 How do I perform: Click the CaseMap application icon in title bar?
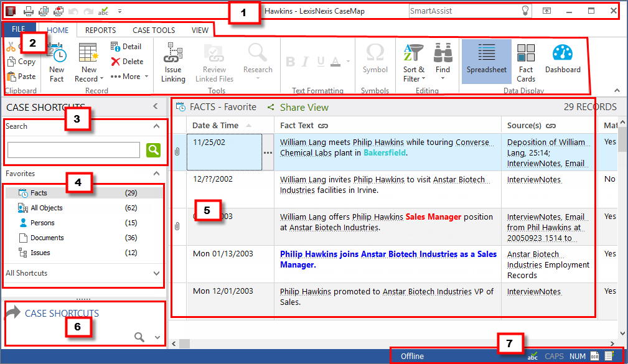coord(11,11)
